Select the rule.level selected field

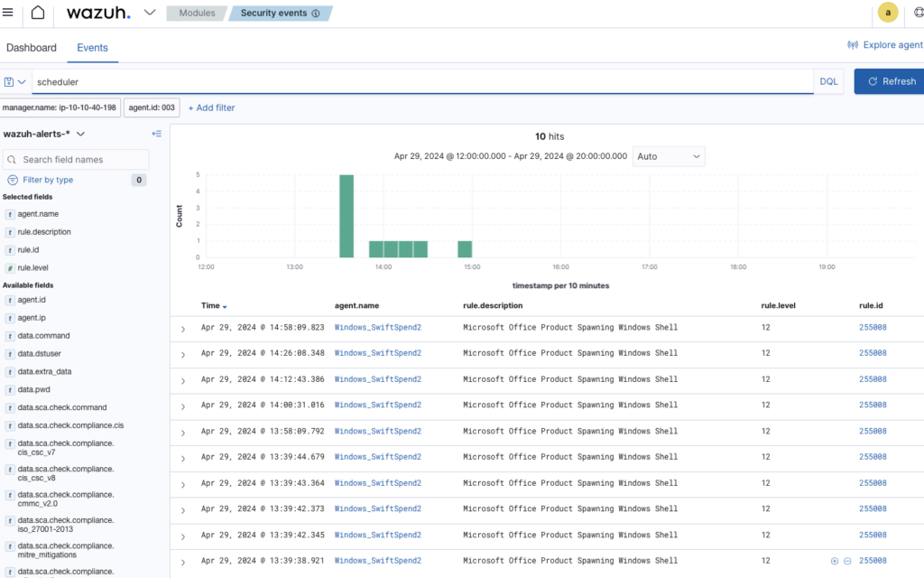coord(33,267)
